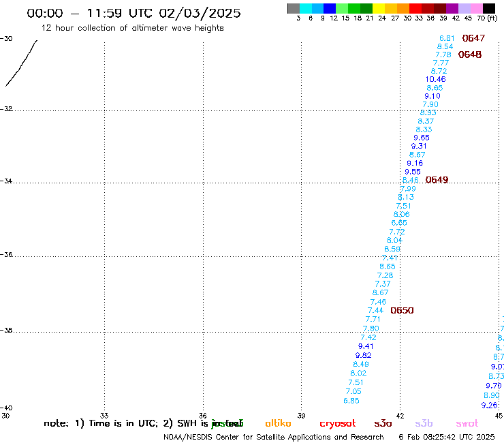The image size is (504, 443).
Task: Select the 9.16 wave height value
Action: point(415,163)
